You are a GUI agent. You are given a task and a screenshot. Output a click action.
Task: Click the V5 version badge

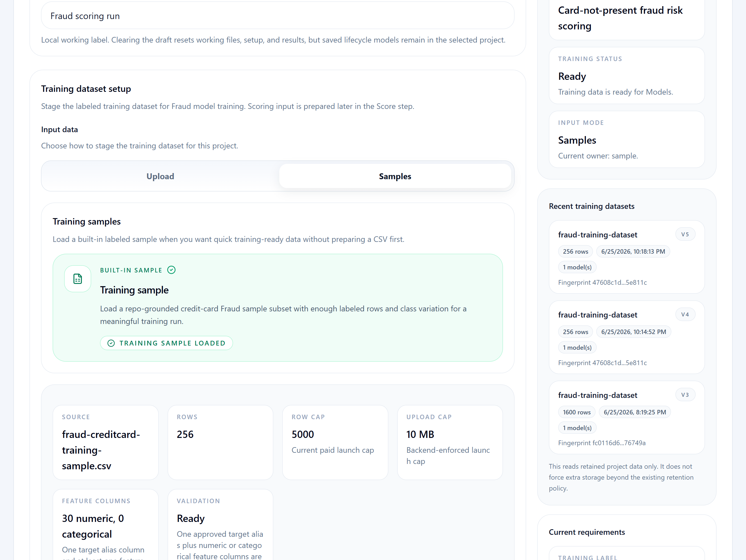coord(685,234)
